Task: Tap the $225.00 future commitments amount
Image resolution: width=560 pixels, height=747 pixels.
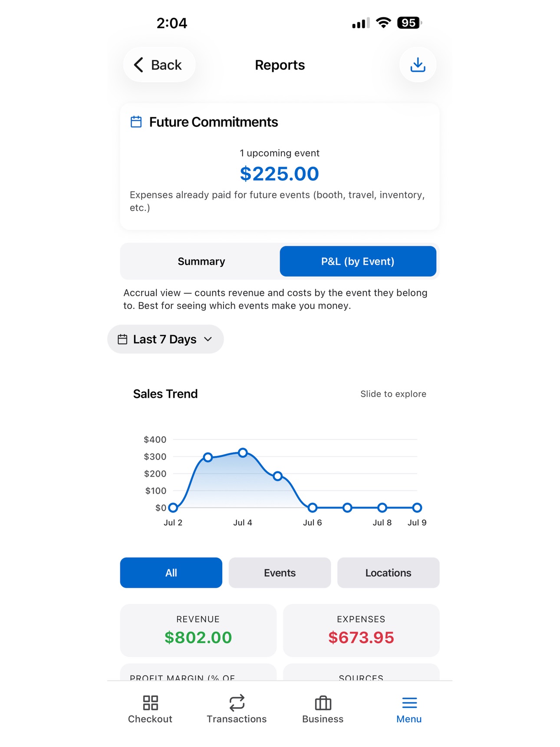Action: tap(280, 174)
